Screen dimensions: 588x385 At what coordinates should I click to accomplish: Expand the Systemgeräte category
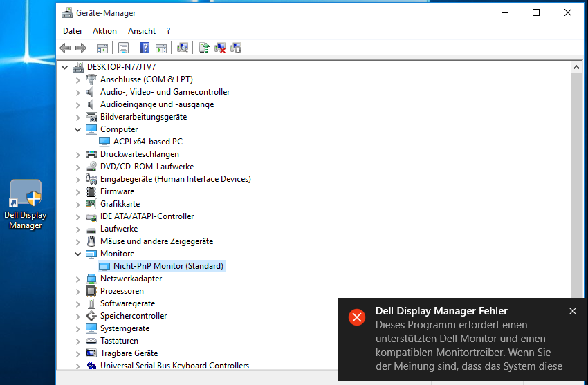(77, 329)
